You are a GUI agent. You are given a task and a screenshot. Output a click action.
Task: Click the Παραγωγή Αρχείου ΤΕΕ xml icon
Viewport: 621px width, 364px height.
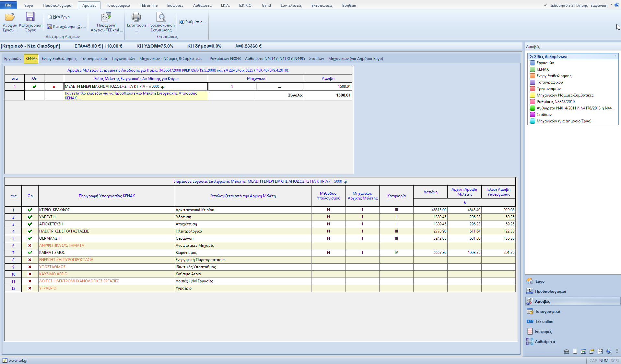click(106, 17)
